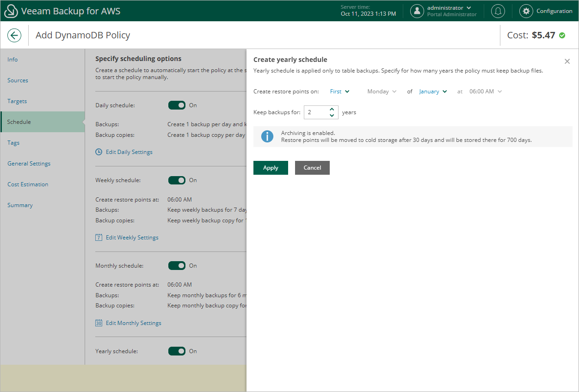The image size is (579, 392).
Task: Open the First occurrence dropdown
Action: [x=339, y=92]
